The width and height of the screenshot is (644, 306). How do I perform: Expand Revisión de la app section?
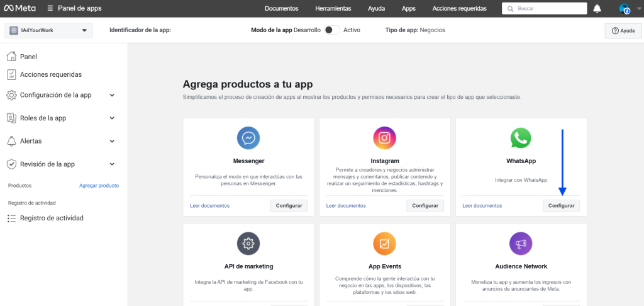pos(112,164)
